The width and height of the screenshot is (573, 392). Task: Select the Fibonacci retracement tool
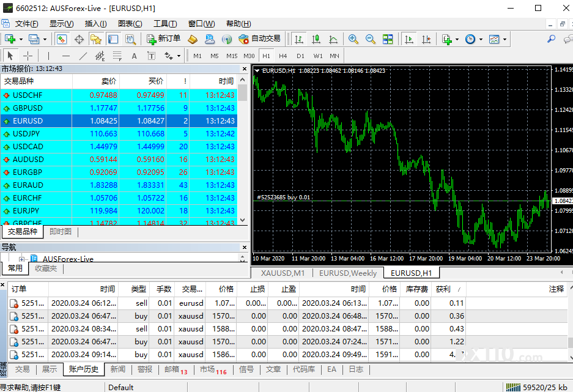click(x=117, y=56)
